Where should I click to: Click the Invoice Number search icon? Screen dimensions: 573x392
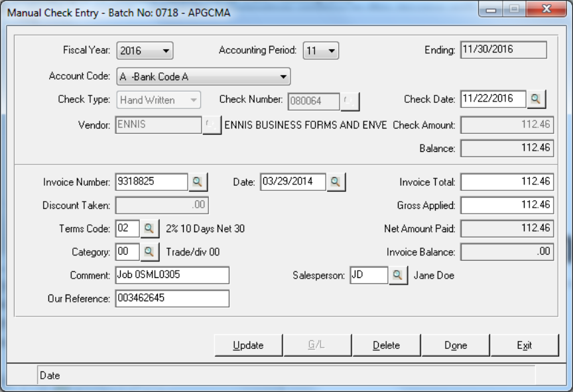pyautogui.click(x=198, y=182)
